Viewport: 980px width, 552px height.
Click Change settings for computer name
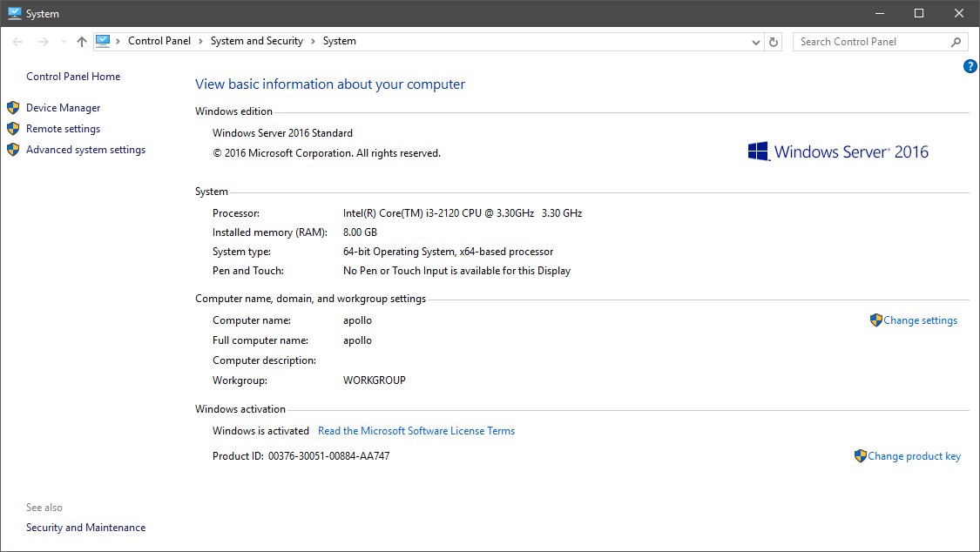point(920,320)
